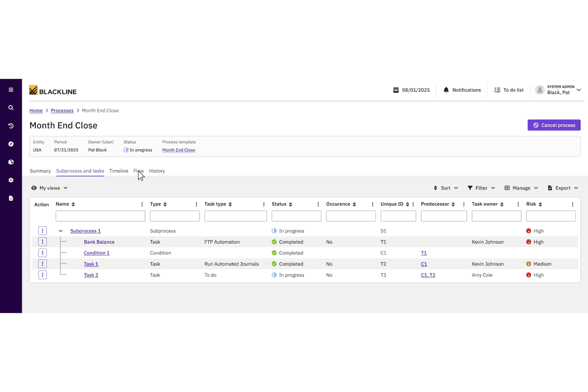
Task: Click the document icon in sidebar
Action: 11,198
